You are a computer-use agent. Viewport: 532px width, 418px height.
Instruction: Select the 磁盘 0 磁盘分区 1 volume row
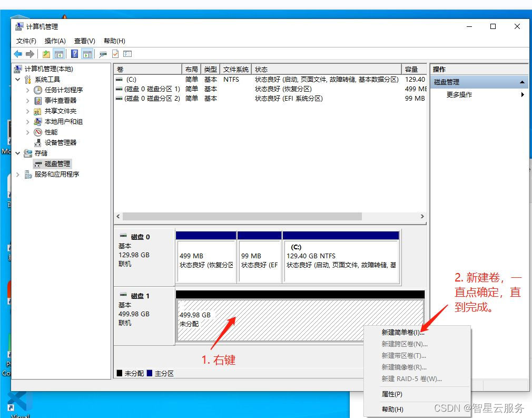(x=270, y=89)
